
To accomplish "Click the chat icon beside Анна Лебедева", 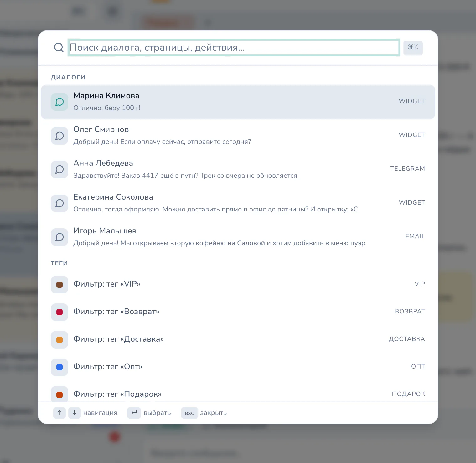I will (x=59, y=169).
